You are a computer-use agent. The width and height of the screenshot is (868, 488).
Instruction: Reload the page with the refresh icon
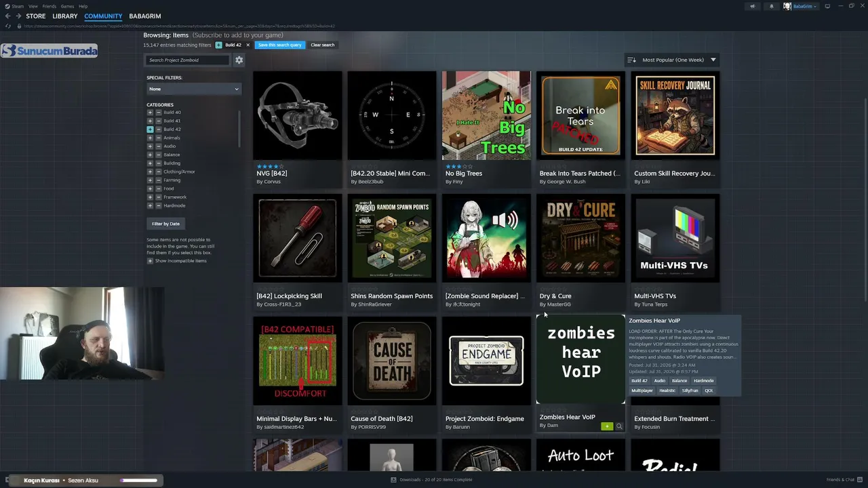(7, 26)
